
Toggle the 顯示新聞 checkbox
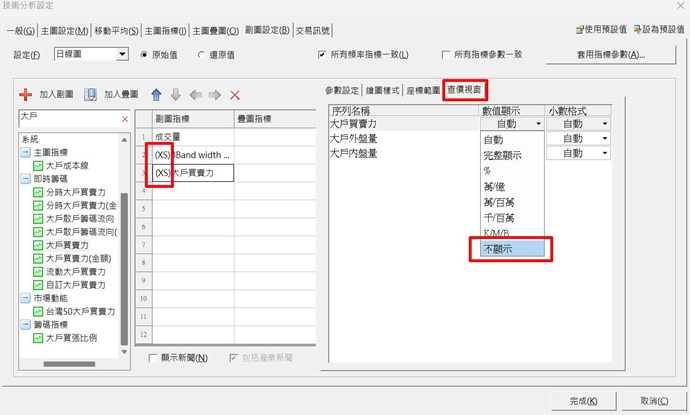[x=153, y=358]
